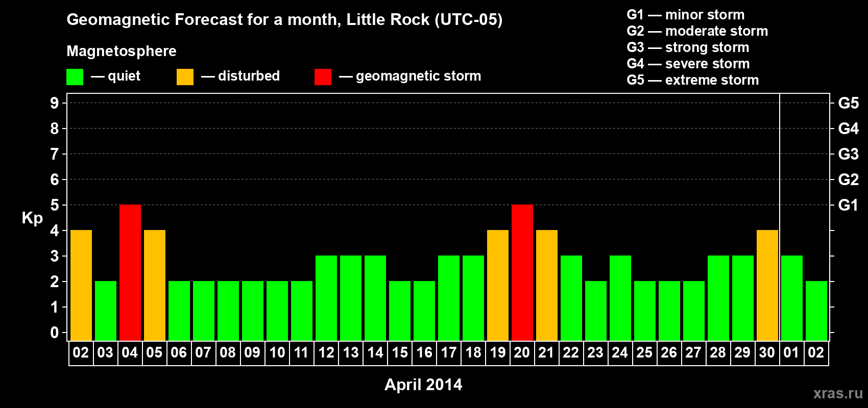Click the orange disturbed legend swatch
Image resolution: width=868 pixels, height=408 pixels.
click(185, 77)
